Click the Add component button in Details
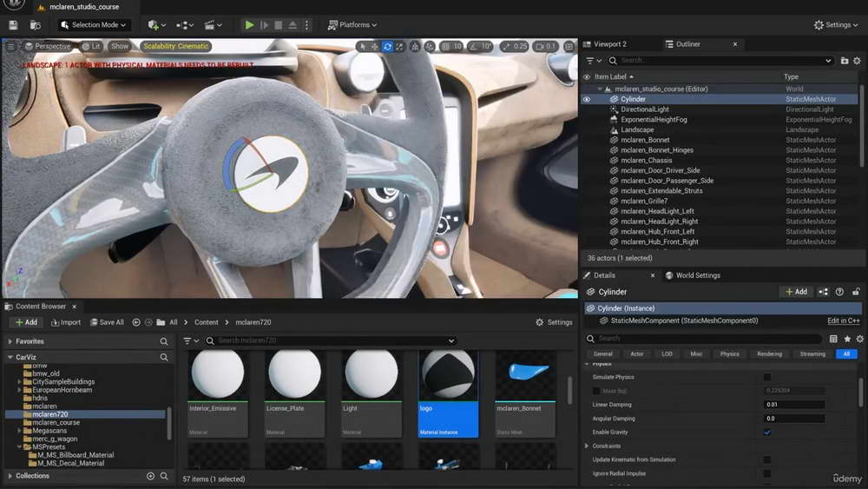Image resolution: width=868 pixels, height=489 pixels. click(796, 292)
